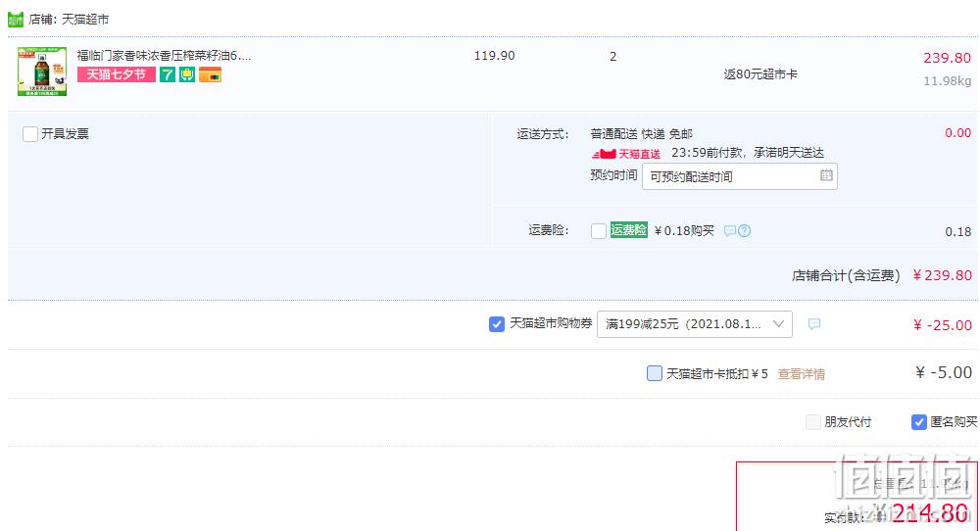Click the card deduction ￥ -5.00 amount
980x531 pixels.
[x=943, y=373]
